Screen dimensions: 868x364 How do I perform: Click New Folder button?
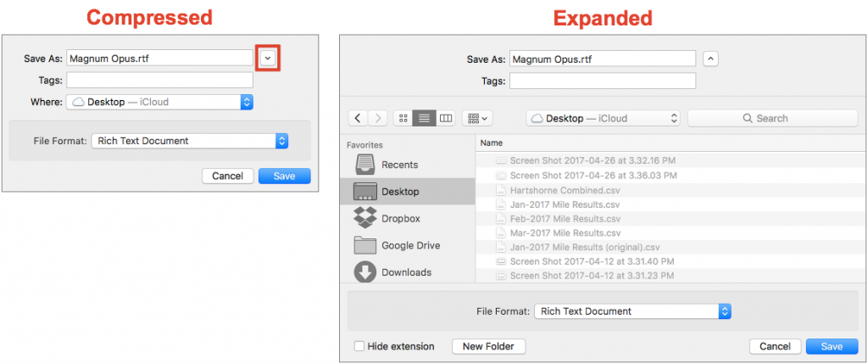(488, 346)
